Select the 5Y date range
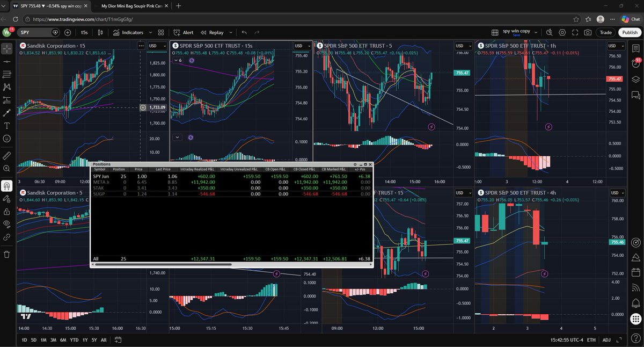Screen dimensions: 644x347 click(x=94, y=340)
